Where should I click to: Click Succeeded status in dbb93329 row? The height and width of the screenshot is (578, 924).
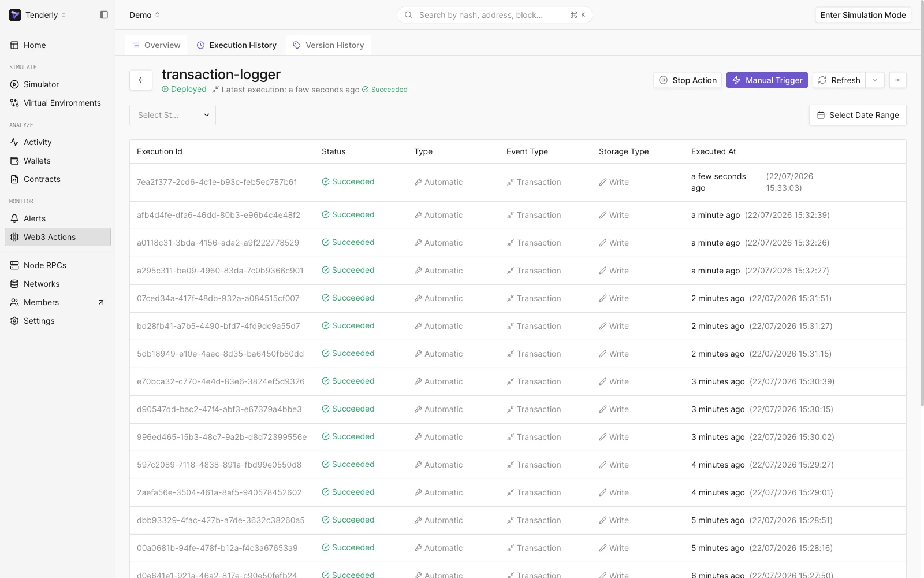coord(348,520)
